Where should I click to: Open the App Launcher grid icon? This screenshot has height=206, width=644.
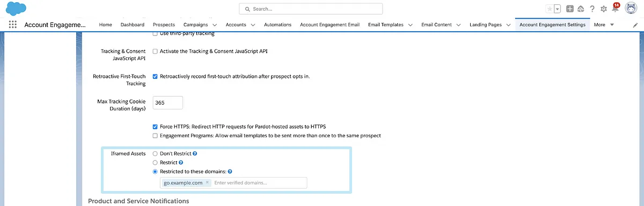[x=13, y=25]
